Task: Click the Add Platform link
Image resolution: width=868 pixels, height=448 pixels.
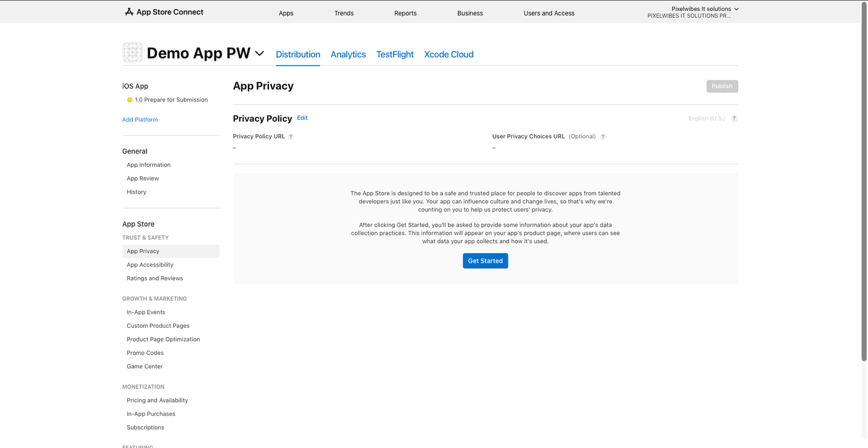Action: (x=140, y=119)
